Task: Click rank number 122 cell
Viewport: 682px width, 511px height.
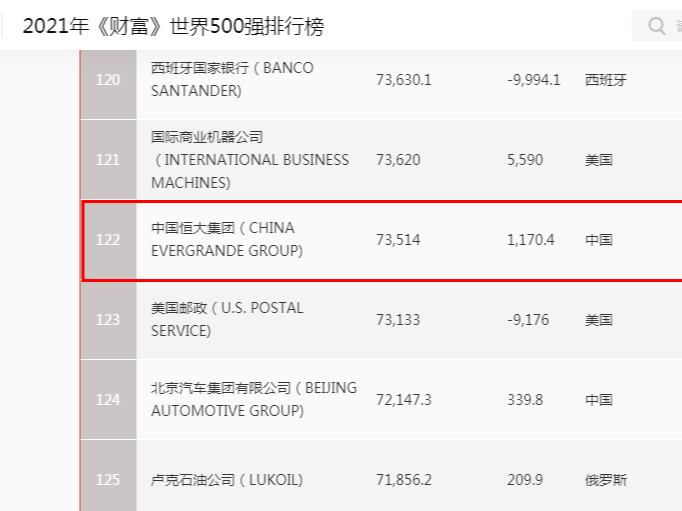Action: [x=108, y=240]
